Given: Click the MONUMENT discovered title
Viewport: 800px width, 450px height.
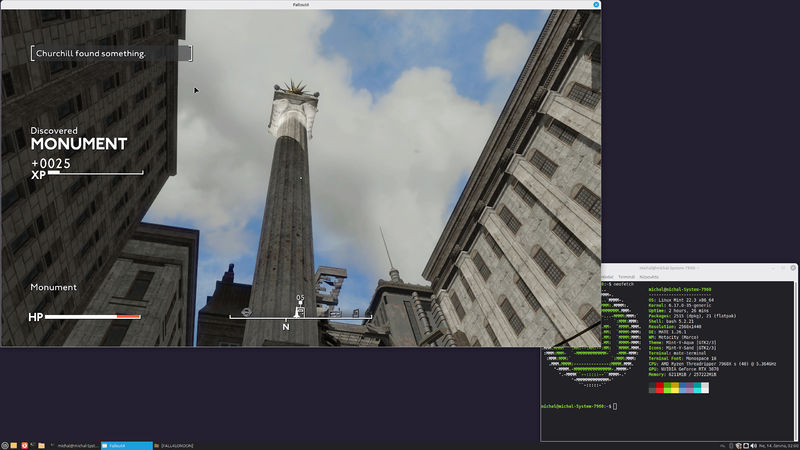Looking at the screenshot, I should point(79,144).
